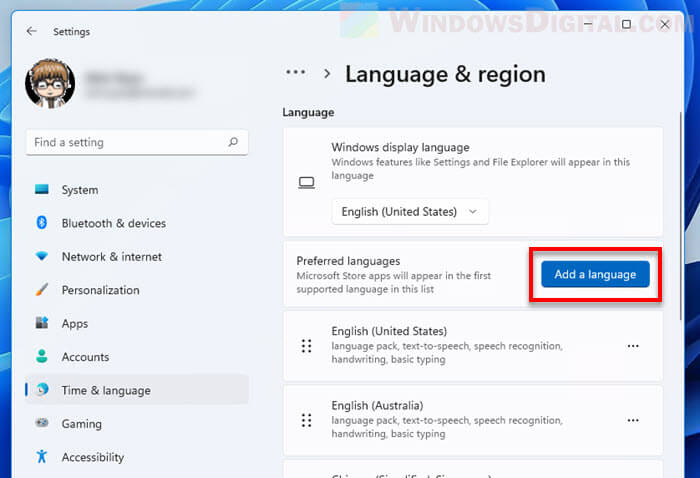Open the Windows display language dropdown

click(410, 212)
